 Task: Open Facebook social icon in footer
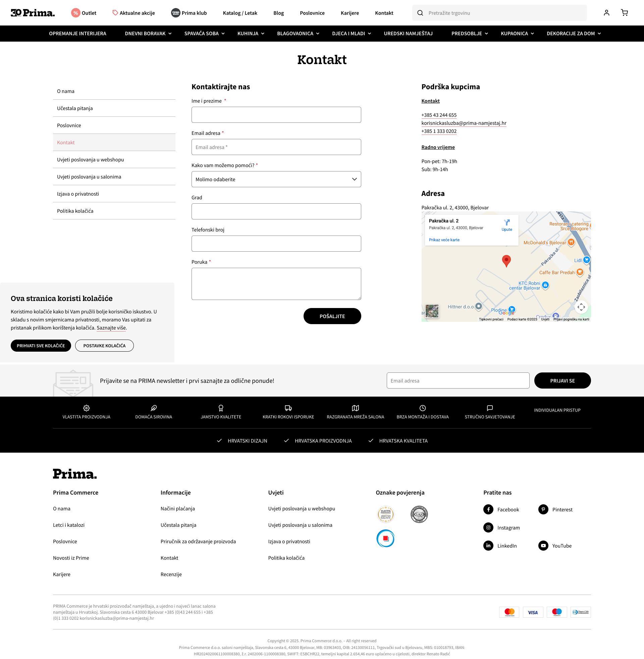point(488,509)
